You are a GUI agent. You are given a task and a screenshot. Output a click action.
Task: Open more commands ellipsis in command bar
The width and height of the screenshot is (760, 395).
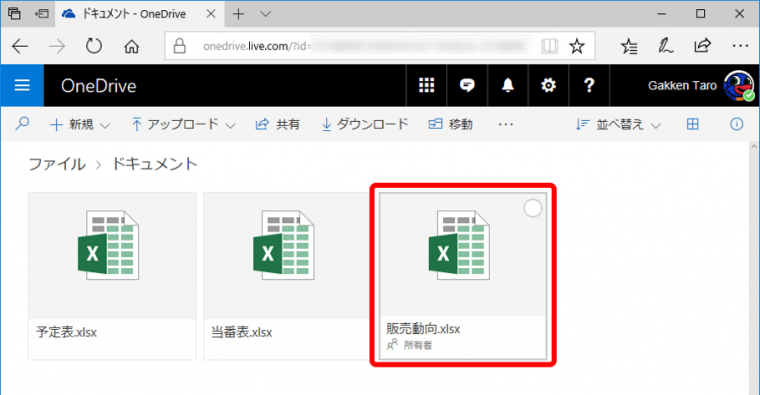(506, 125)
